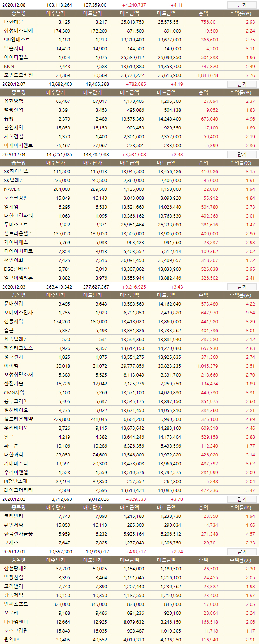
Task: Click stock name 케이씨에스
Action: [16, 242]
